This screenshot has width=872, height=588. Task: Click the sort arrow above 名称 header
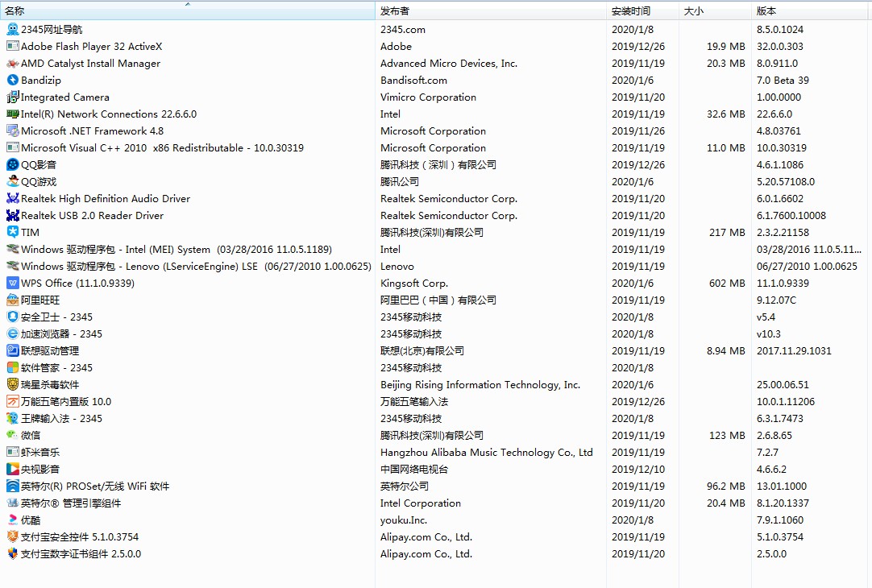(x=188, y=4)
